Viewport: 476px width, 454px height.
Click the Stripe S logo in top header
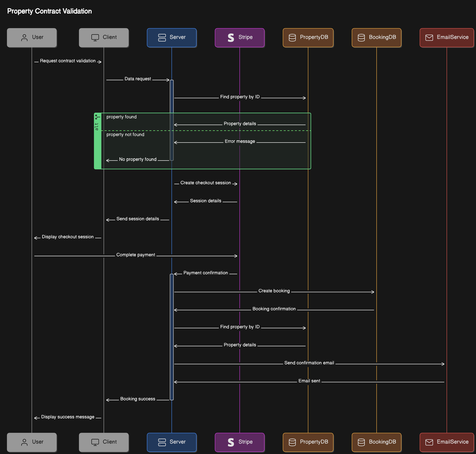231,37
